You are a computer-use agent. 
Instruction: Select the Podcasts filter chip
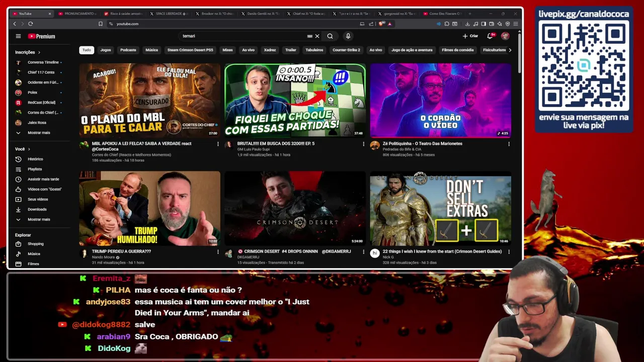tap(128, 50)
